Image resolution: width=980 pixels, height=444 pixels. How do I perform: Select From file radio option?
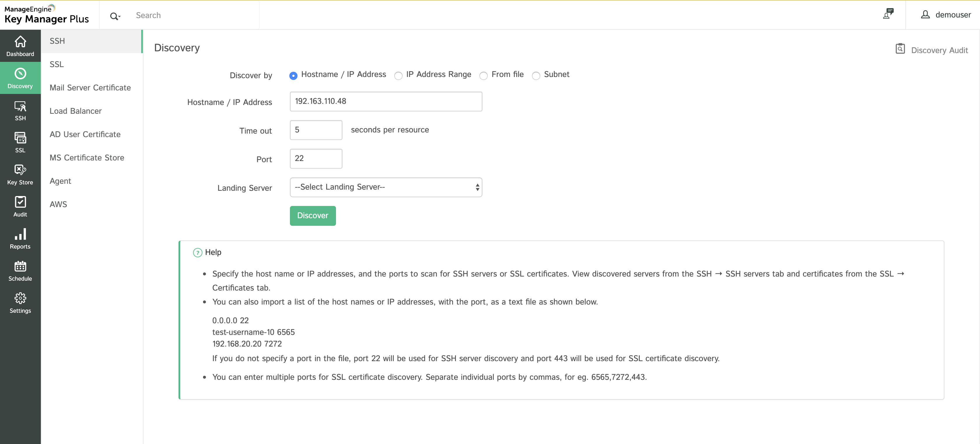[484, 76]
